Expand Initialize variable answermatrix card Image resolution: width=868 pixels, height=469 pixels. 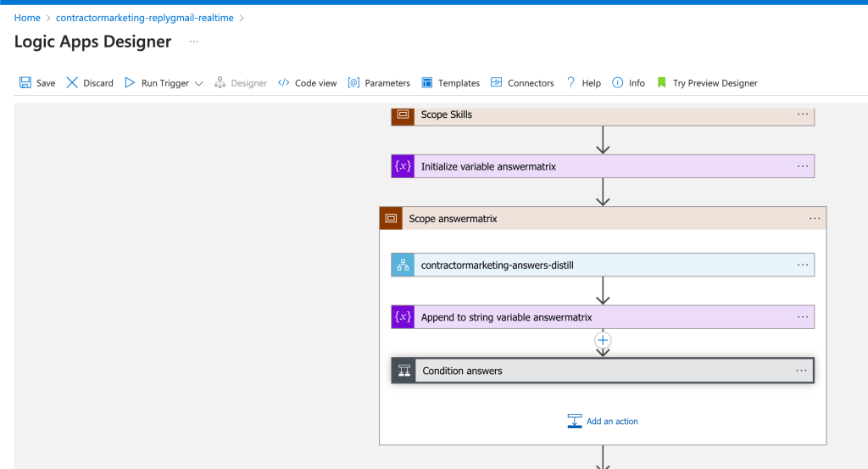[603, 166]
